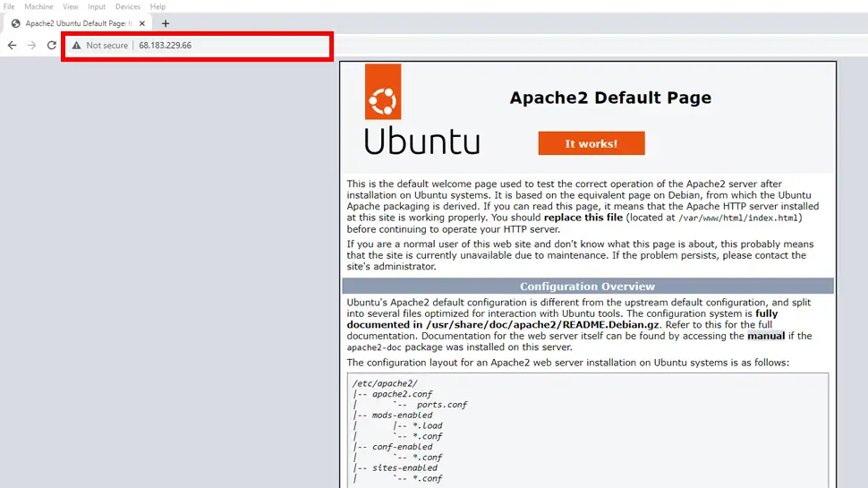Open the Help menu
868x488 pixels.
157,6
